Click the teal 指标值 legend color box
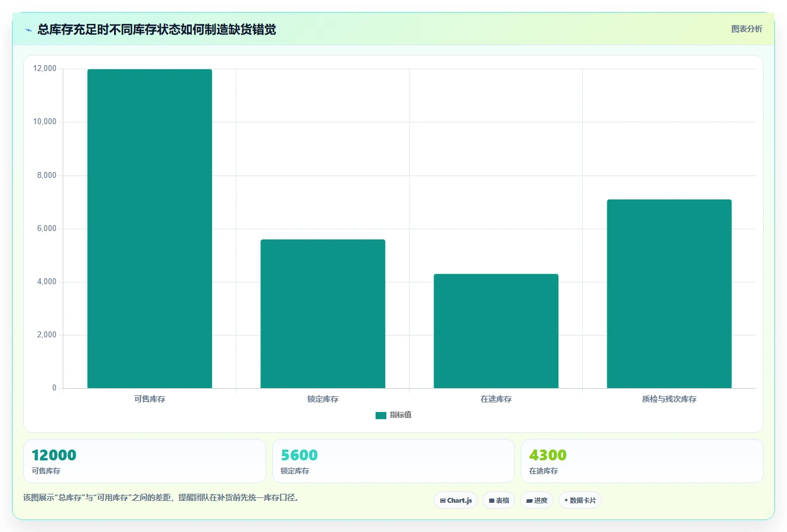 (x=381, y=415)
